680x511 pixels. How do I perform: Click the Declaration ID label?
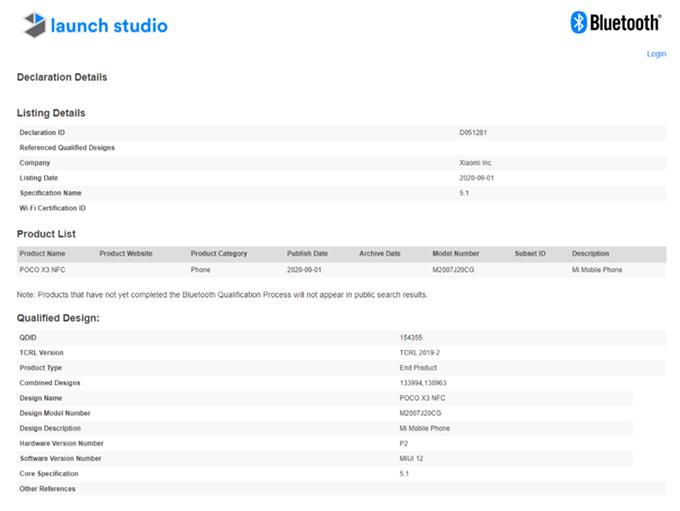tap(42, 132)
